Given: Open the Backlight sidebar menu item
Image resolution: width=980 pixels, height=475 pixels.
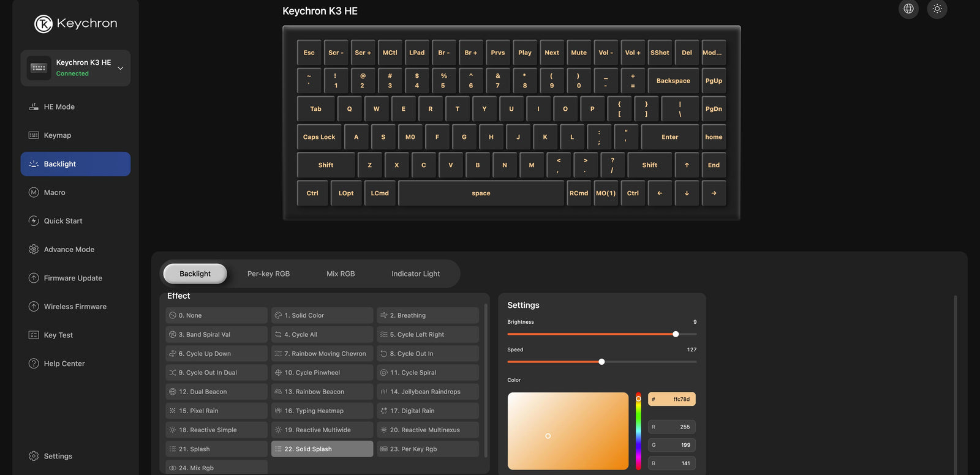Looking at the screenshot, I should coord(75,164).
